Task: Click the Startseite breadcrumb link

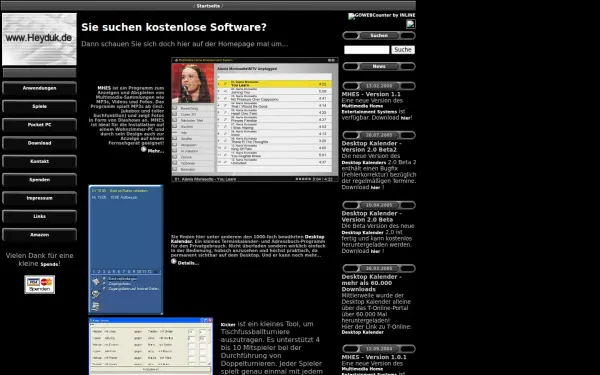Action: (208, 6)
